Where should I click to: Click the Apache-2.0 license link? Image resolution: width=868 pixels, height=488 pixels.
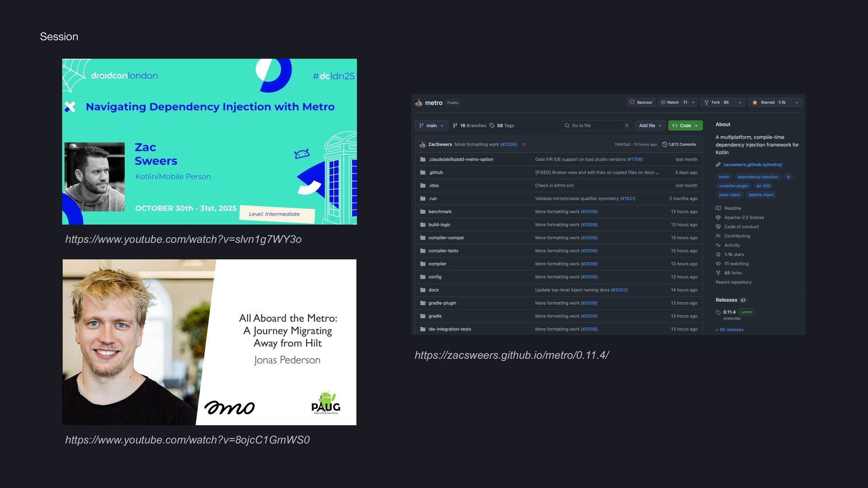[744, 217]
